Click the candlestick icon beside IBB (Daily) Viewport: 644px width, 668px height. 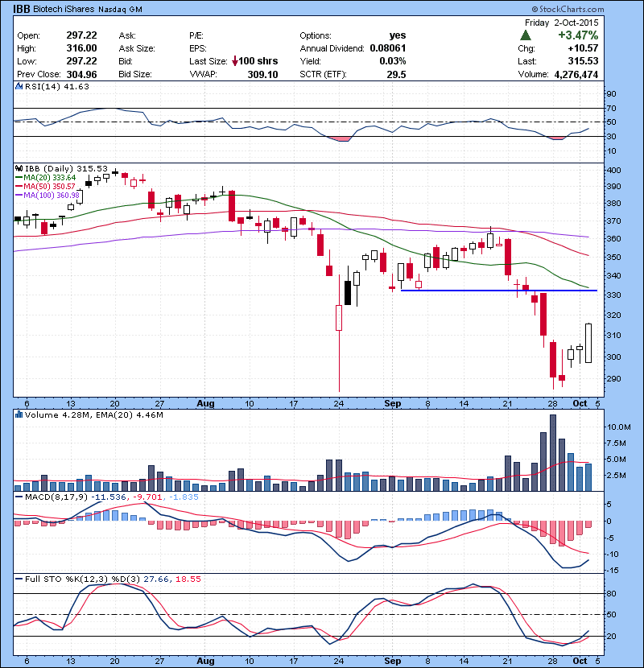(19, 168)
